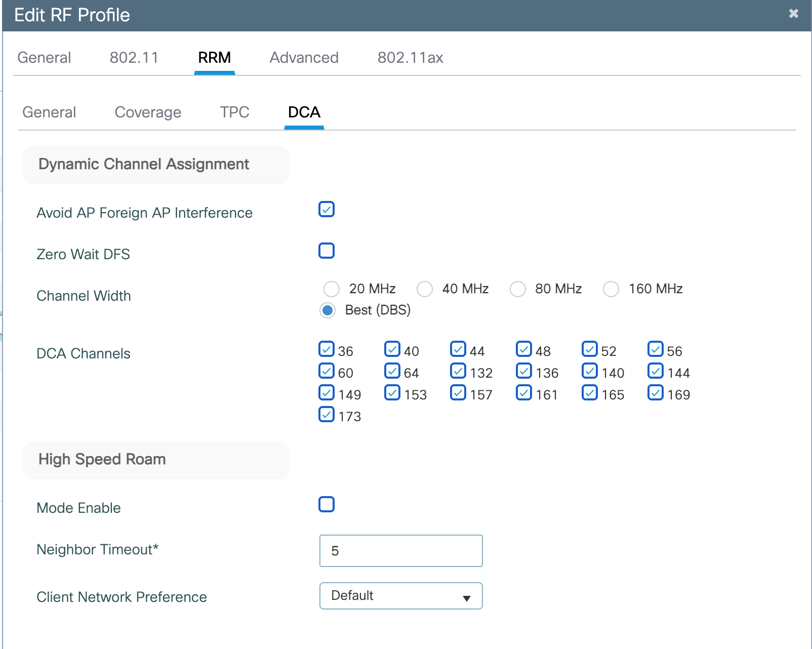Enable Zero Wait DFS checkbox
The image size is (812, 649).
pyautogui.click(x=327, y=251)
